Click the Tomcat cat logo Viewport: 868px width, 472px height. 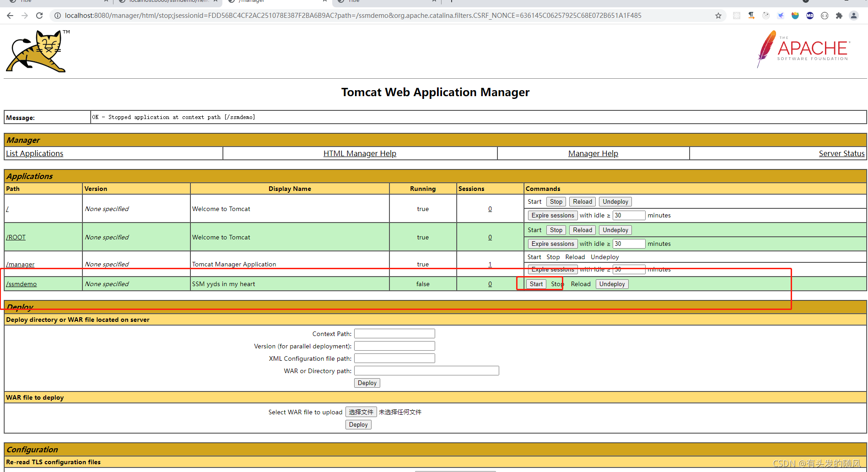[37, 51]
